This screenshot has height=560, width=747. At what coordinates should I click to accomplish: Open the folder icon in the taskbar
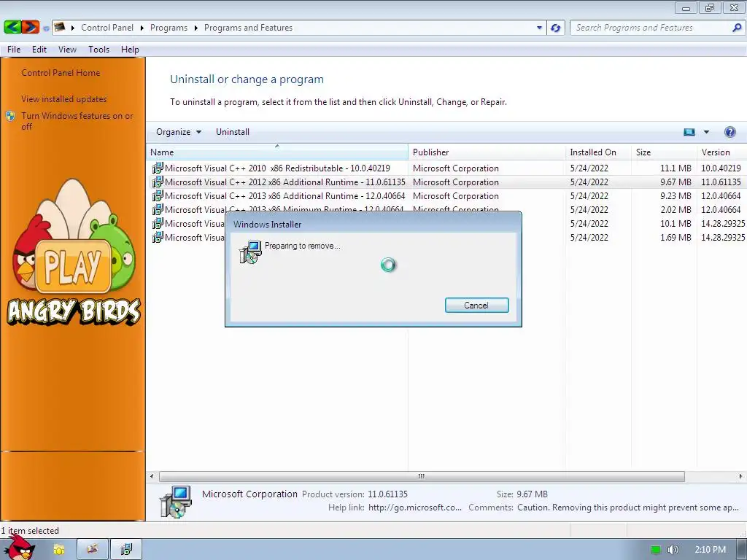point(58,550)
